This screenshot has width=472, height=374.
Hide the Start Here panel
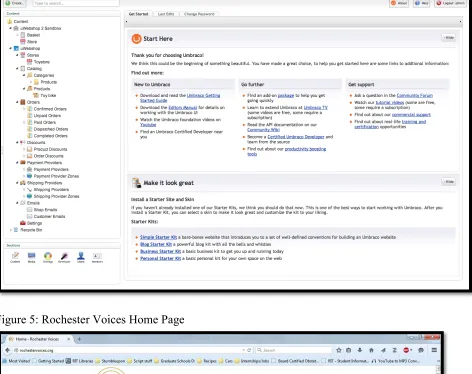(449, 38)
